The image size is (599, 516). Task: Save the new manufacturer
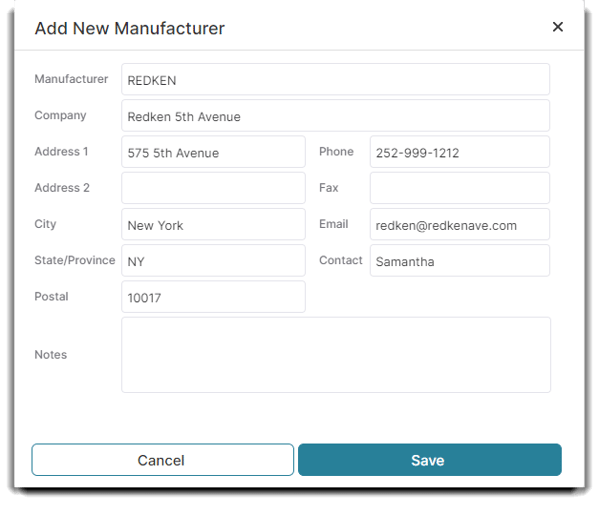click(x=430, y=460)
